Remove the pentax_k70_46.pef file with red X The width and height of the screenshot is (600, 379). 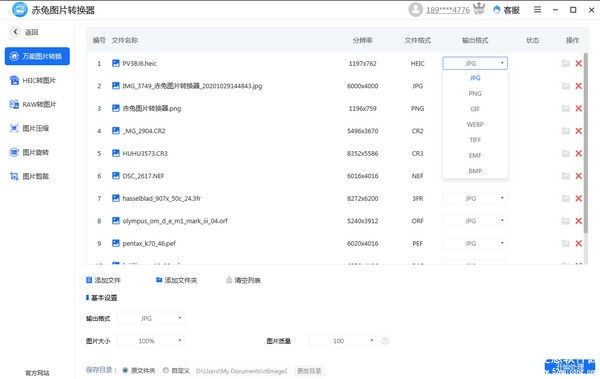(x=579, y=243)
